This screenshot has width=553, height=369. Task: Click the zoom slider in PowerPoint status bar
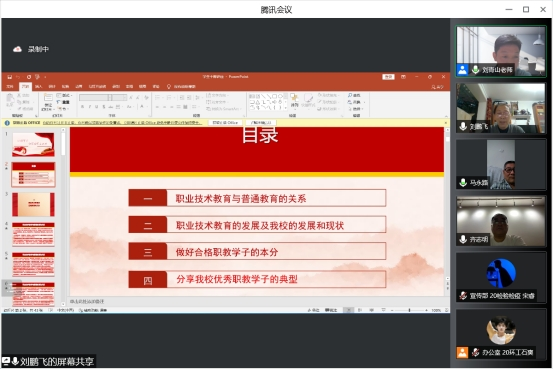(x=409, y=310)
